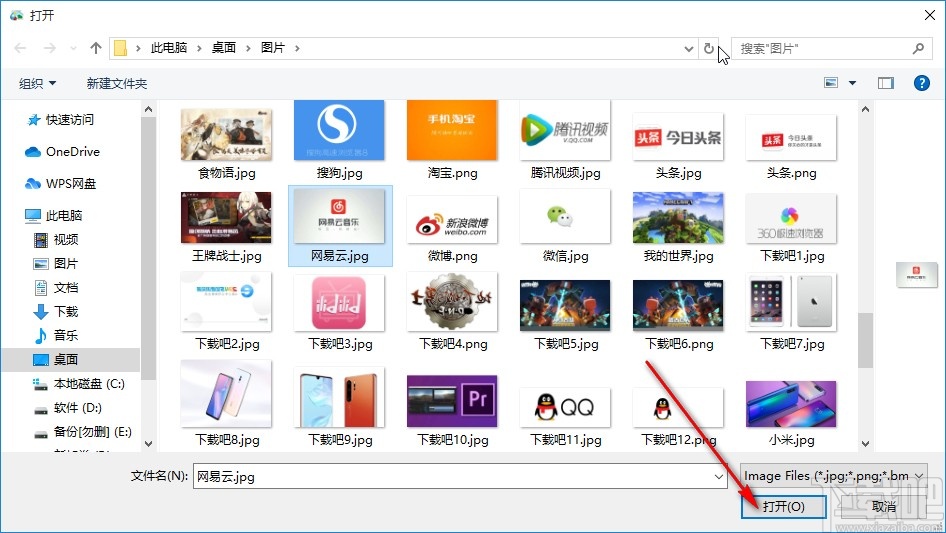
Task: Select the 腾讯视频.jpg file
Action: (565, 141)
